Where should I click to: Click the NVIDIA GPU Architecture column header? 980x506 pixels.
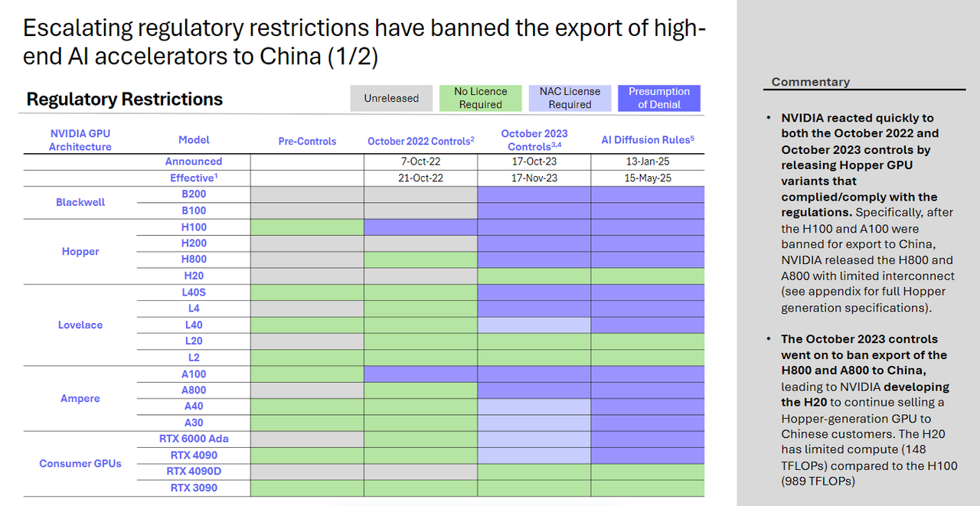pos(80,140)
